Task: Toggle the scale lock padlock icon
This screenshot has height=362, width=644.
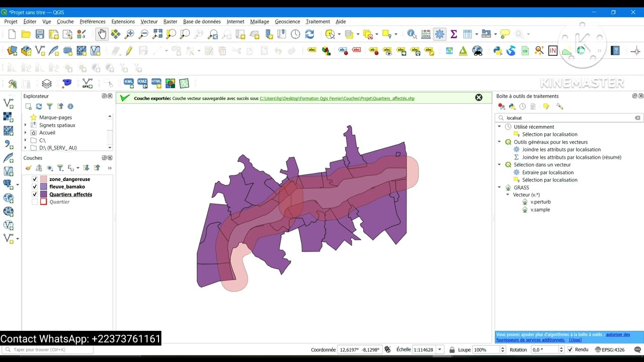Action: (x=452, y=349)
